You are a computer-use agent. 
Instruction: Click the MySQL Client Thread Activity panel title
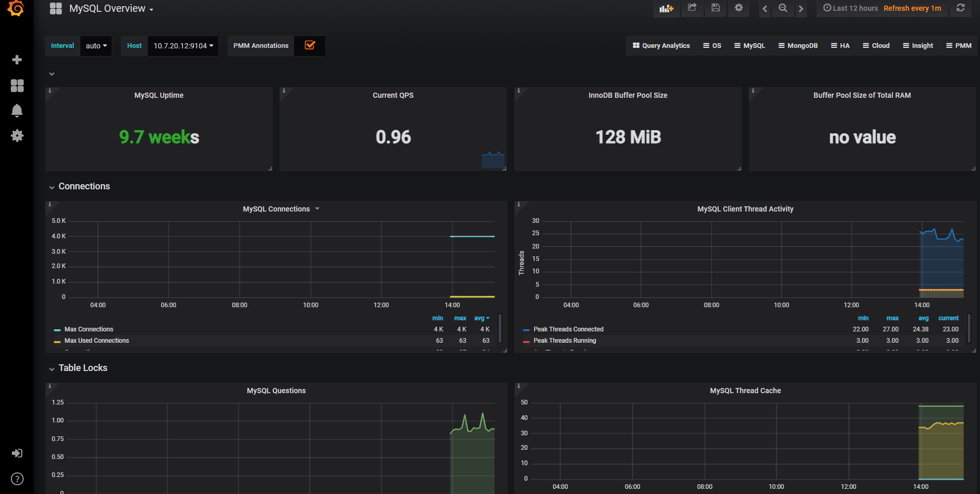pos(745,209)
